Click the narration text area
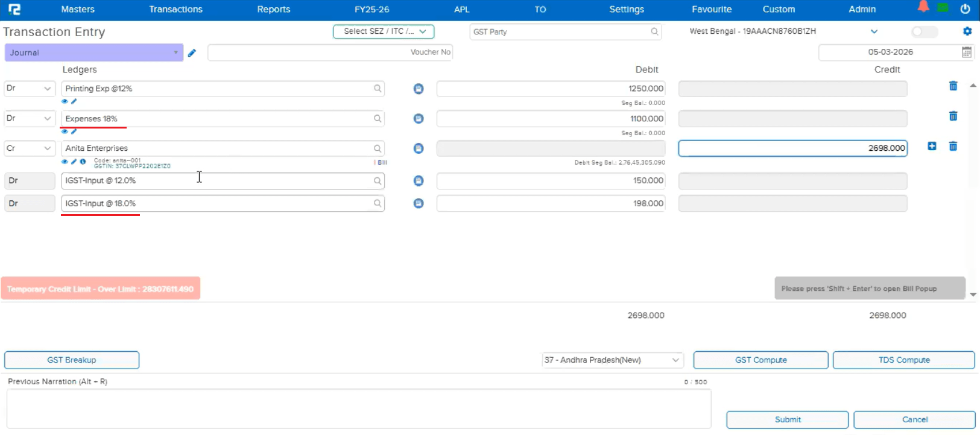This screenshot has height=435, width=980. pyautogui.click(x=359, y=408)
